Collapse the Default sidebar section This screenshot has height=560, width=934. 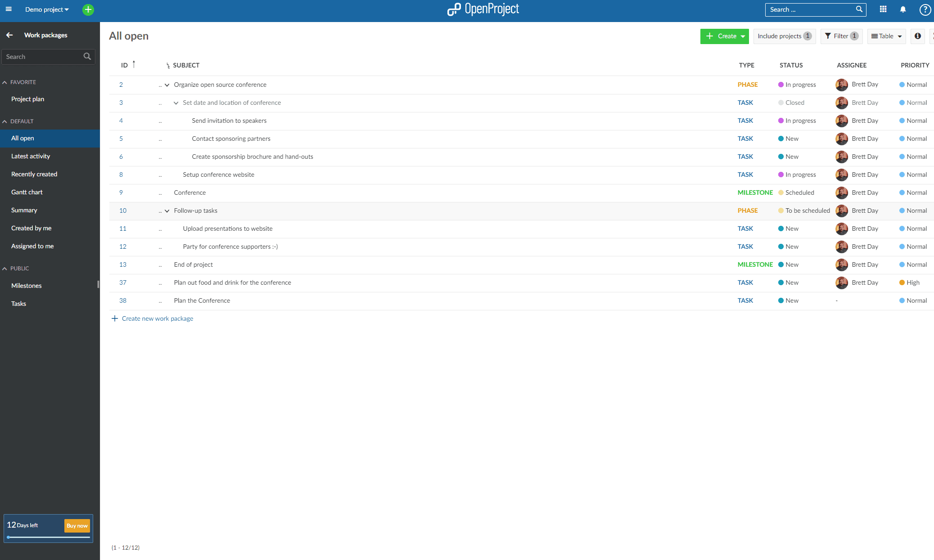[x=5, y=121]
